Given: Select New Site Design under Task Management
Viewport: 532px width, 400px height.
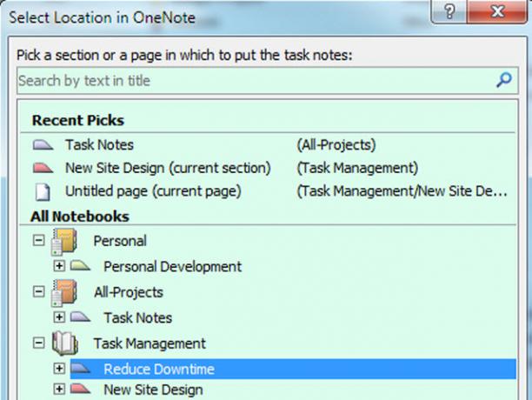Looking at the screenshot, I should pos(153,390).
